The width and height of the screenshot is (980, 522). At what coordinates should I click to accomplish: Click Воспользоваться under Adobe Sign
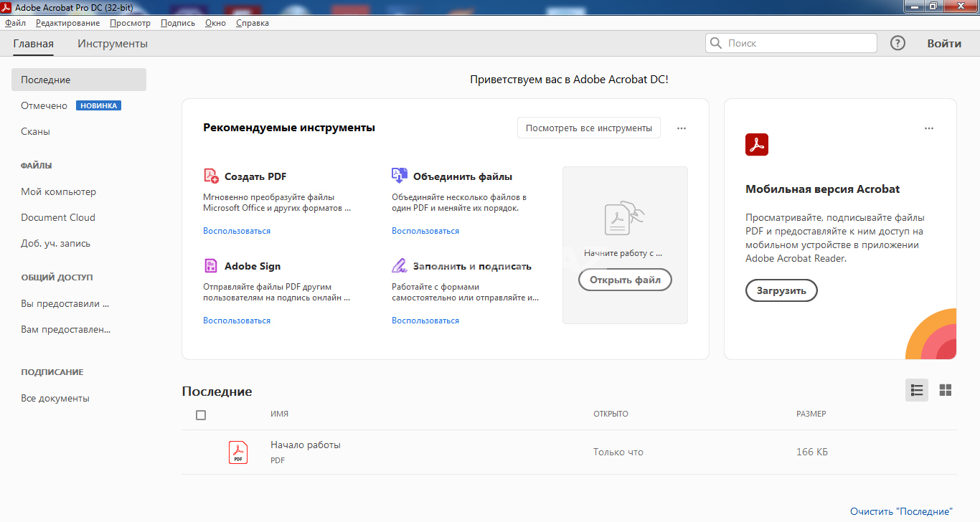237,321
